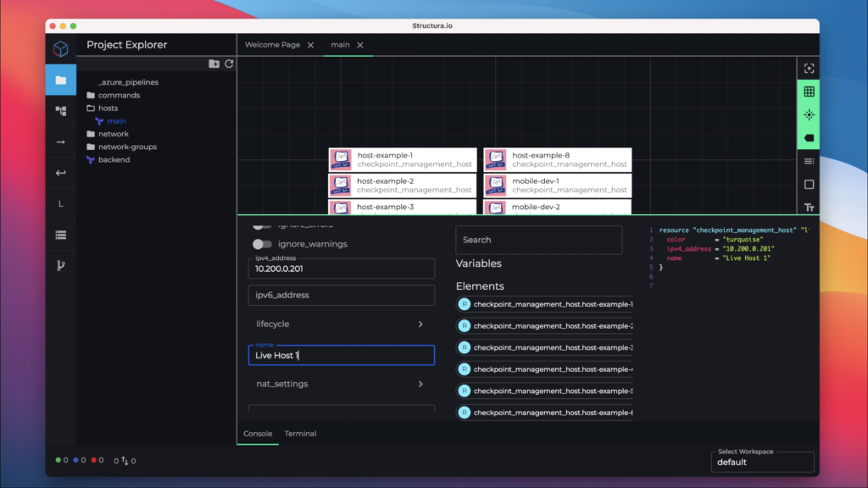Image resolution: width=868 pixels, height=488 pixels.
Task: Refresh the Project Explorer
Action: pos(229,64)
